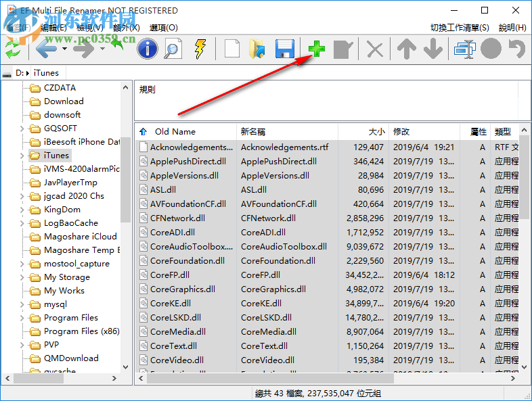The width and height of the screenshot is (532, 401).
Task: Open the blue info icon
Action: [148, 49]
